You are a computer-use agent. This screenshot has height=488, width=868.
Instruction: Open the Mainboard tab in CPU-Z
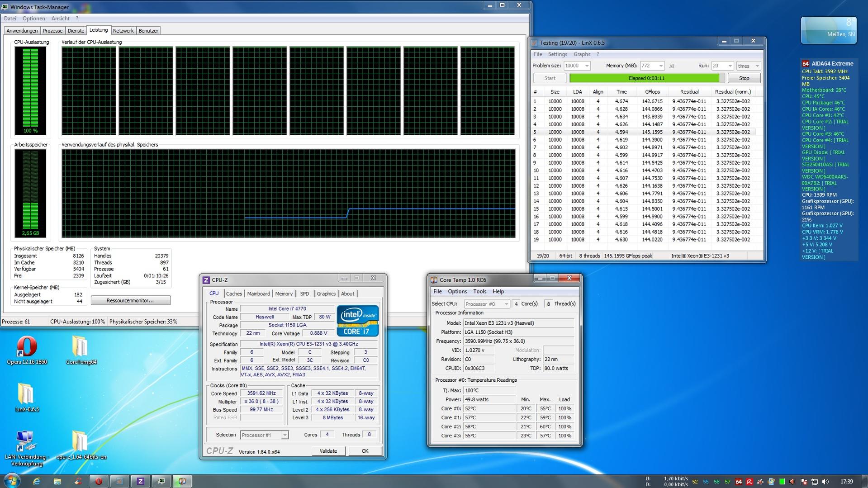pyautogui.click(x=258, y=294)
